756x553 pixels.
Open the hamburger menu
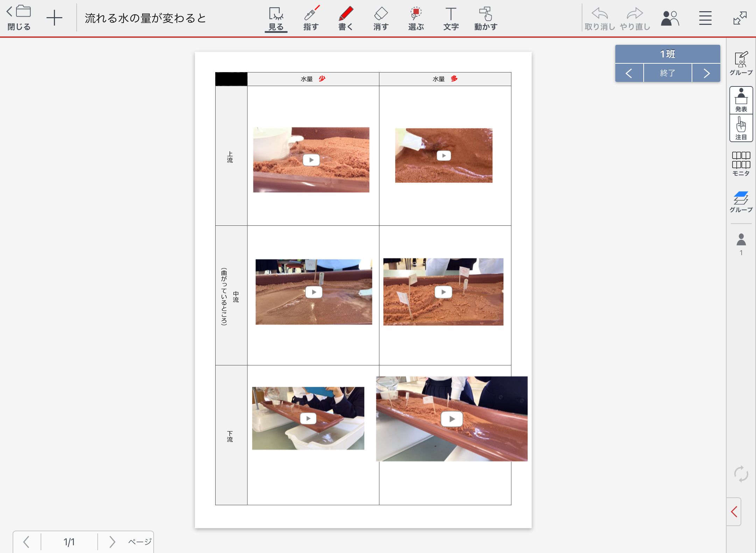705,18
